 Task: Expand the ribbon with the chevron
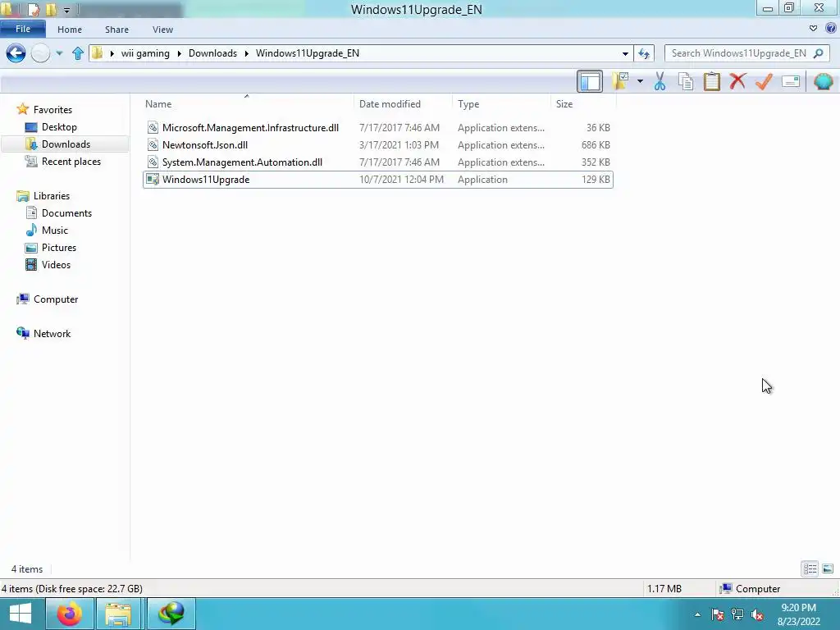813,29
